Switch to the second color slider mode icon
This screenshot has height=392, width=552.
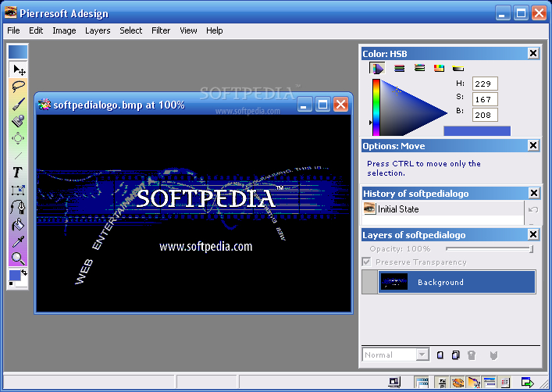[399, 69]
